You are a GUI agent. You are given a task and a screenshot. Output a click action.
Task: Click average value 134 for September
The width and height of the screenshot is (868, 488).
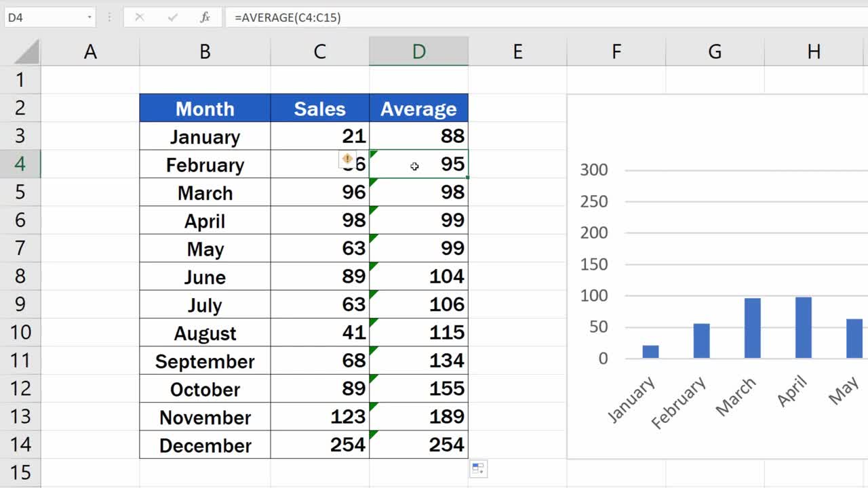coord(418,361)
